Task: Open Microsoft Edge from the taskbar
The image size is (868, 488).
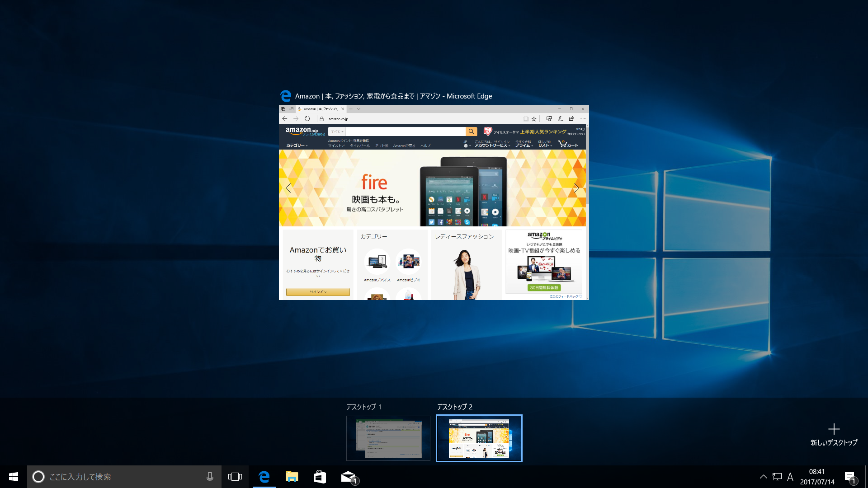Action: click(264, 477)
